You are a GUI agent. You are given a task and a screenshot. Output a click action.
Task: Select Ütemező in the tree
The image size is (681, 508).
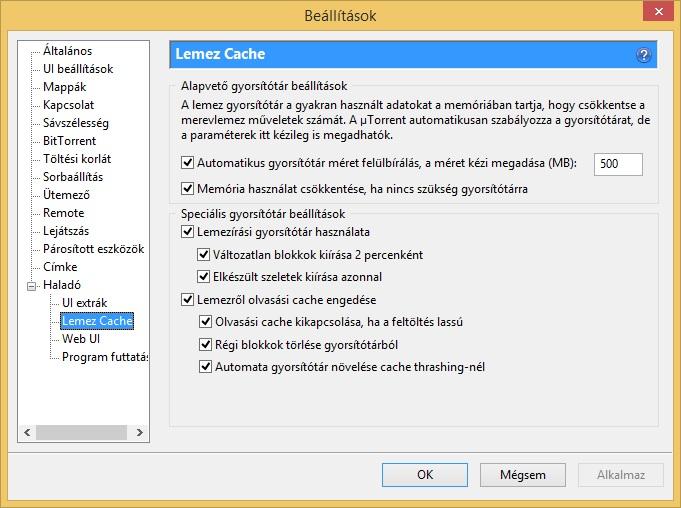[x=66, y=195]
